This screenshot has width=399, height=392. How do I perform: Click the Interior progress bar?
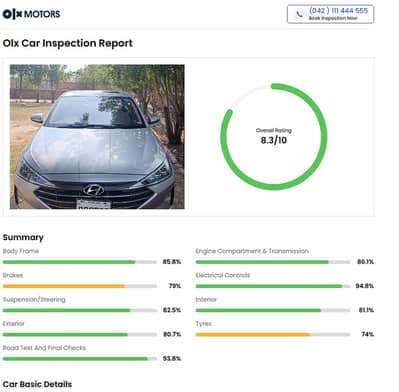click(273, 310)
